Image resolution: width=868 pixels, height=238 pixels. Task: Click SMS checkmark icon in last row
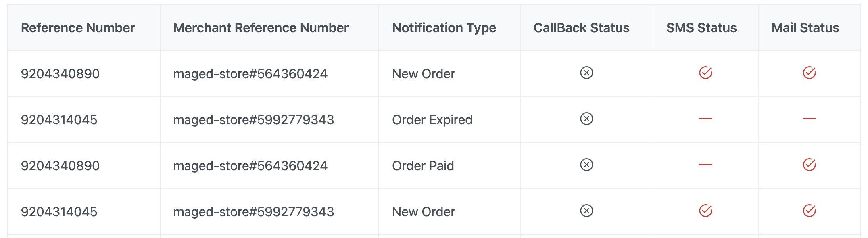pos(705,211)
